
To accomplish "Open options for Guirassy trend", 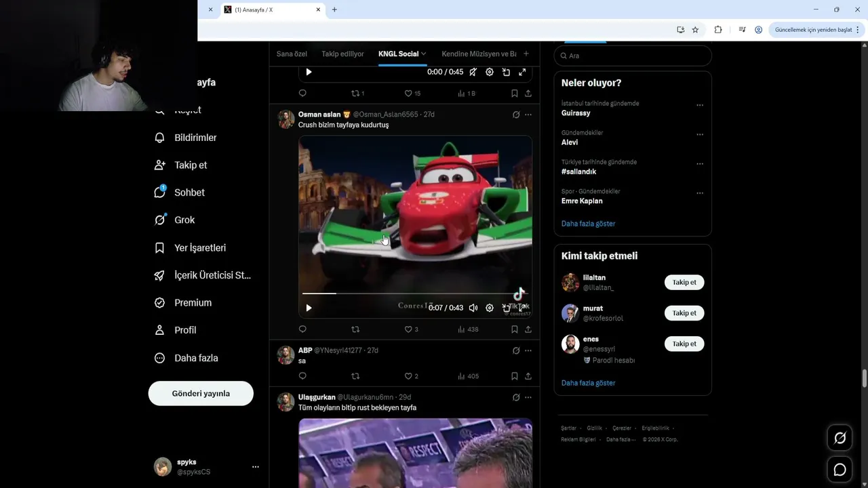I will [x=700, y=105].
